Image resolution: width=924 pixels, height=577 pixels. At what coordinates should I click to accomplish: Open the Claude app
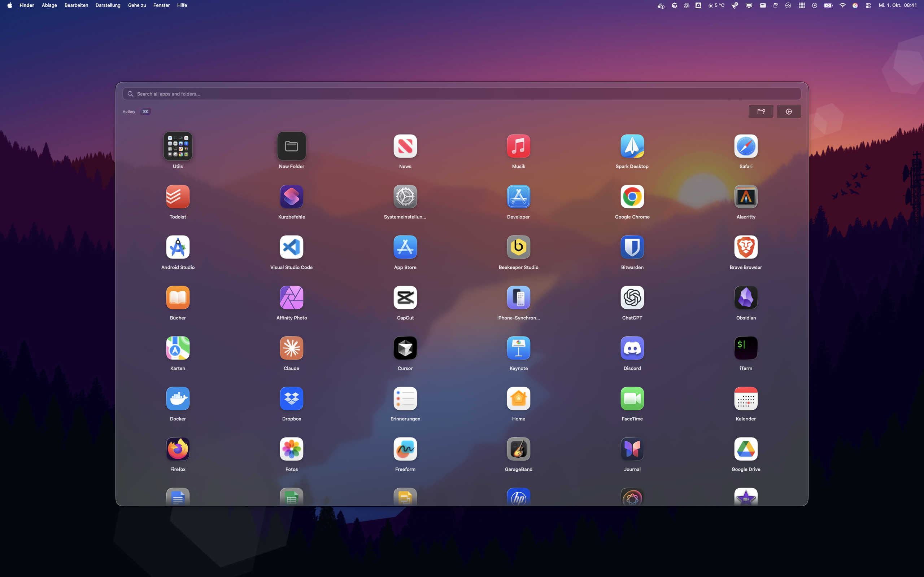[291, 348]
